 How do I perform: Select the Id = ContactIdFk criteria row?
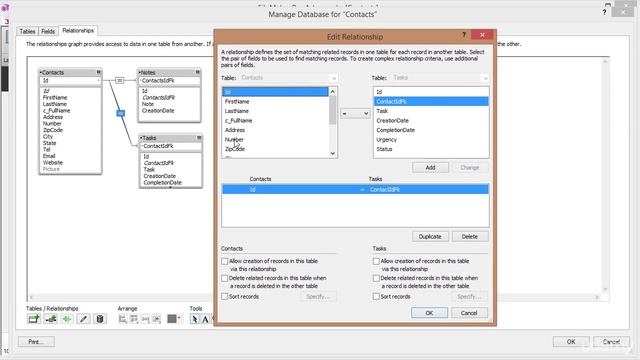(355, 189)
